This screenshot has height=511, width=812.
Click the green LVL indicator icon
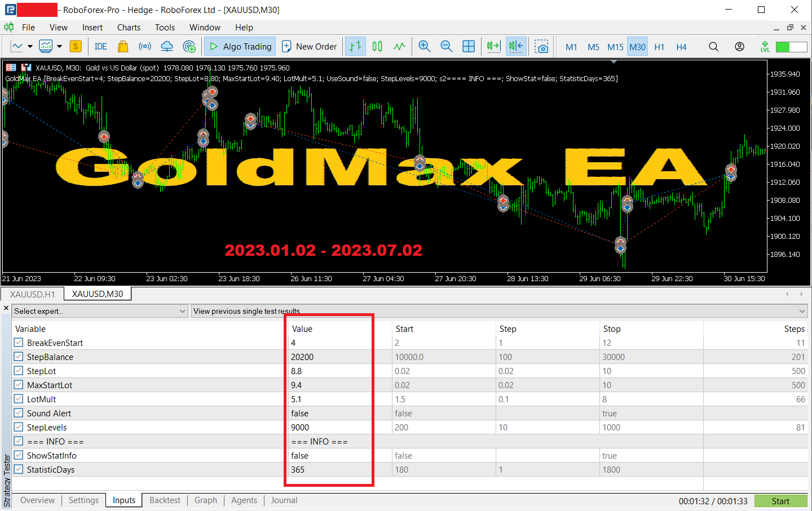click(765, 47)
